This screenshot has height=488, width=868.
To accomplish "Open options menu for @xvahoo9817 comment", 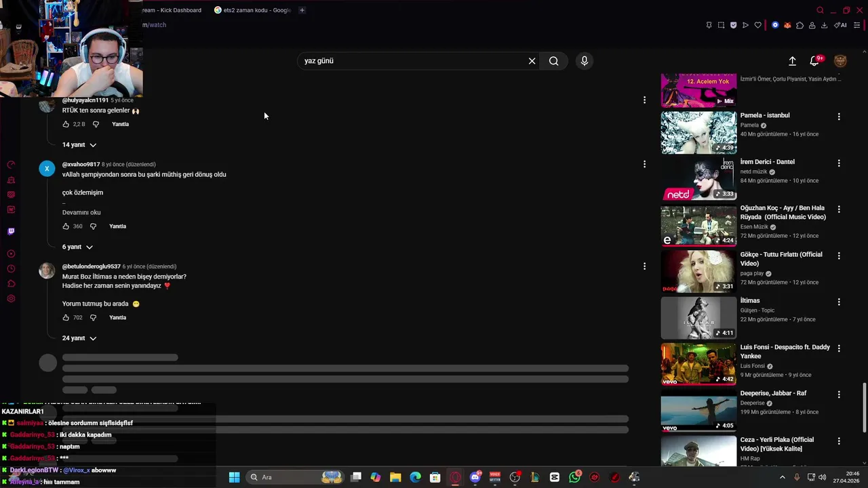I will [x=644, y=164].
